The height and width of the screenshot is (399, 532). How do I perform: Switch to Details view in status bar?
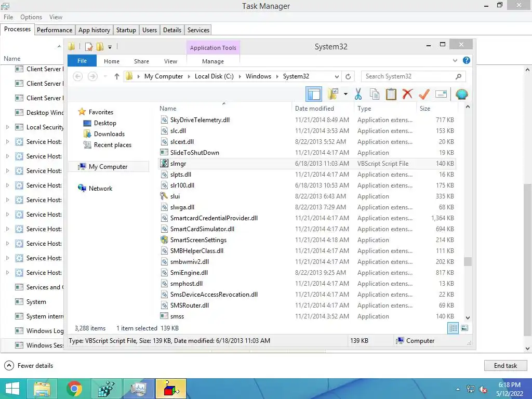453,328
